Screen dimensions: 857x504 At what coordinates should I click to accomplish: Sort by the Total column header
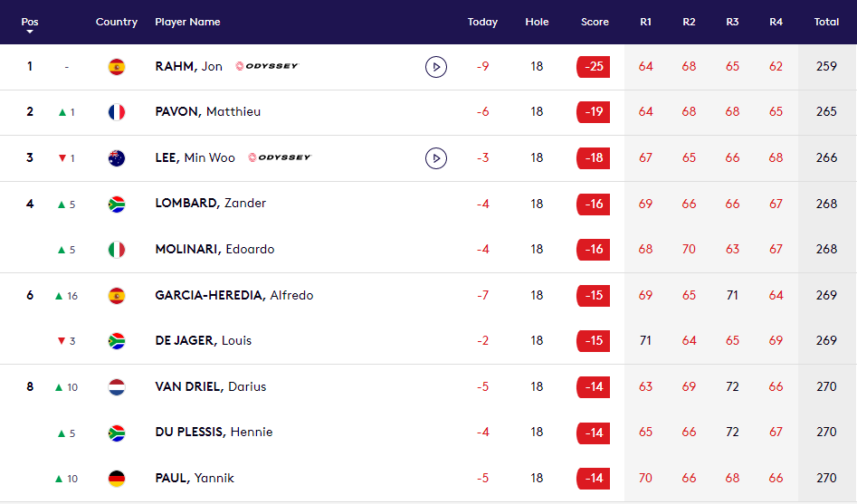(x=826, y=22)
